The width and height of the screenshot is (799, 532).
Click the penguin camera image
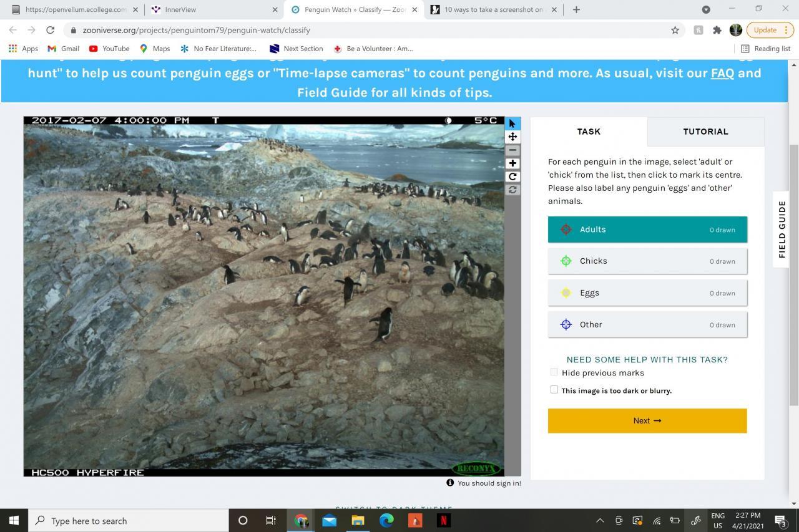tap(263, 296)
